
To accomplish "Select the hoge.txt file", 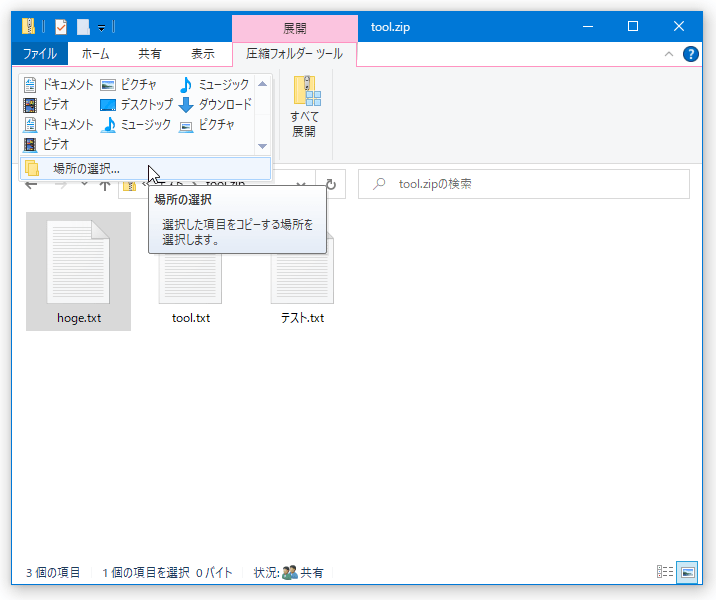I will (x=79, y=271).
